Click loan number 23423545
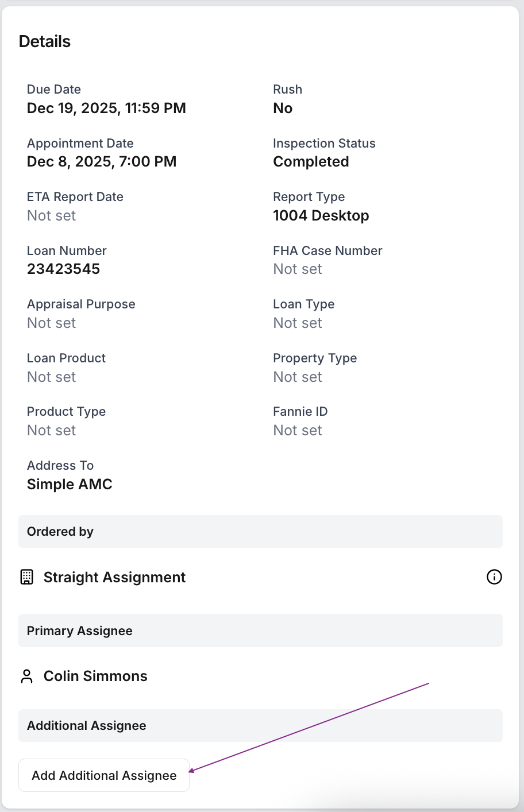524x812 pixels. (63, 269)
